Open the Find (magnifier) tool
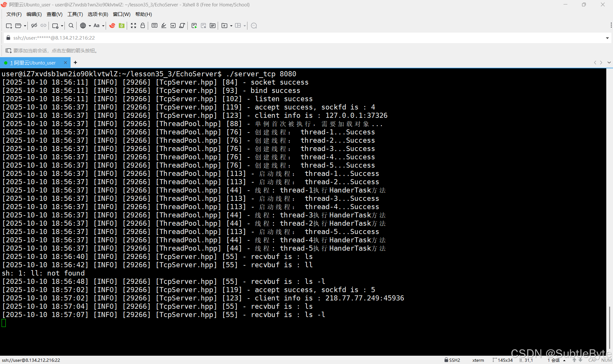Image resolution: width=613 pixels, height=364 pixels. (71, 26)
